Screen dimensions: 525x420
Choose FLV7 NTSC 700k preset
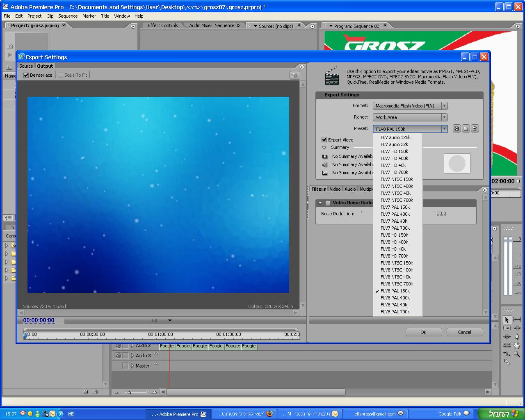point(398,200)
